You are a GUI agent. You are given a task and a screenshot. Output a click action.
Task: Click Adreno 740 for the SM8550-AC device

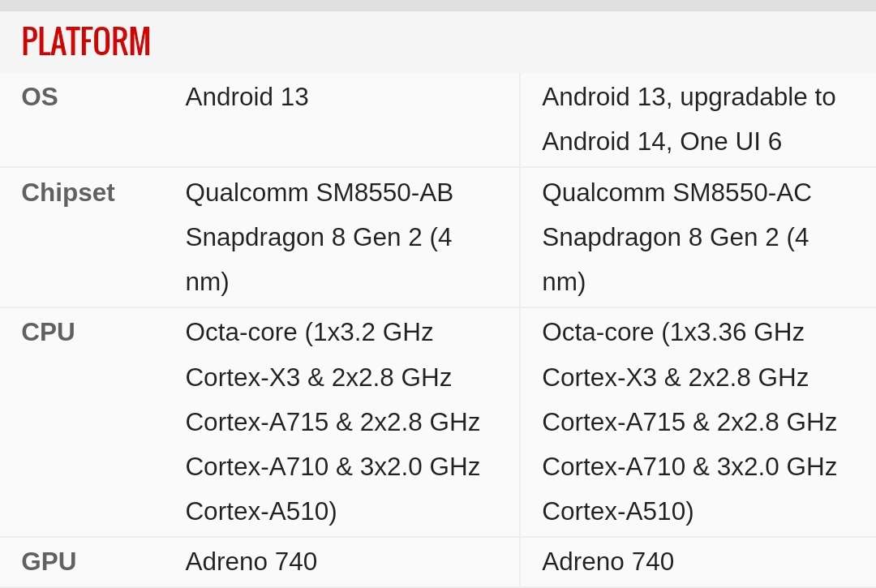(608, 562)
